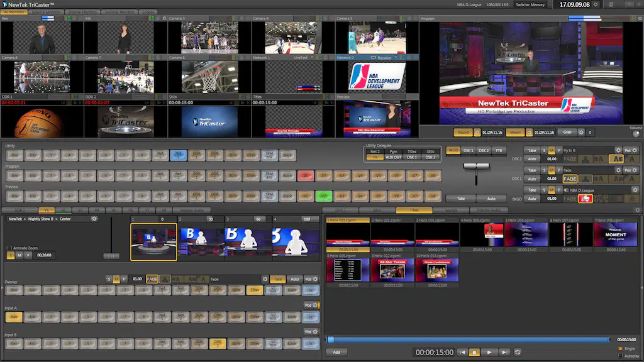The width and height of the screenshot is (644, 362).
Task: Play the Titles media player clip
Action: (489, 352)
